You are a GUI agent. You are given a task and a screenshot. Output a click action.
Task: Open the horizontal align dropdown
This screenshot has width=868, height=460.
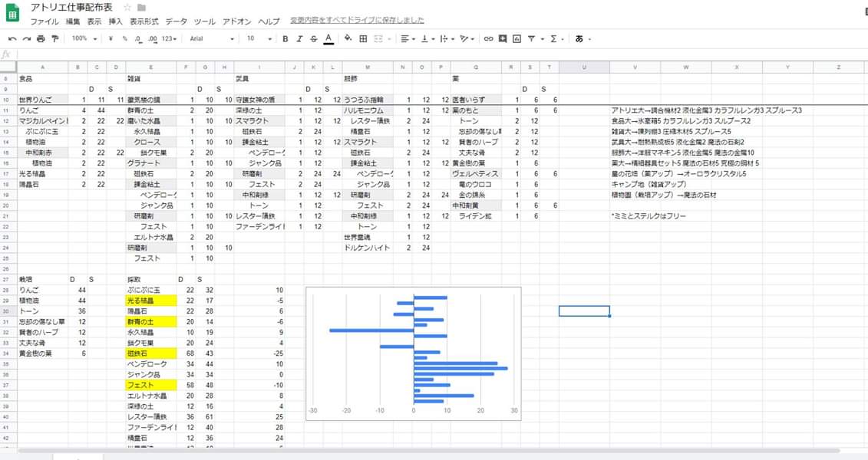(408, 38)
